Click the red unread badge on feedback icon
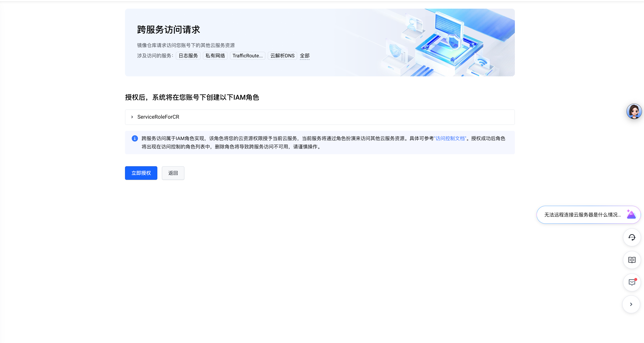Screen dimensions: 644x343 click(x=636, y=279)
